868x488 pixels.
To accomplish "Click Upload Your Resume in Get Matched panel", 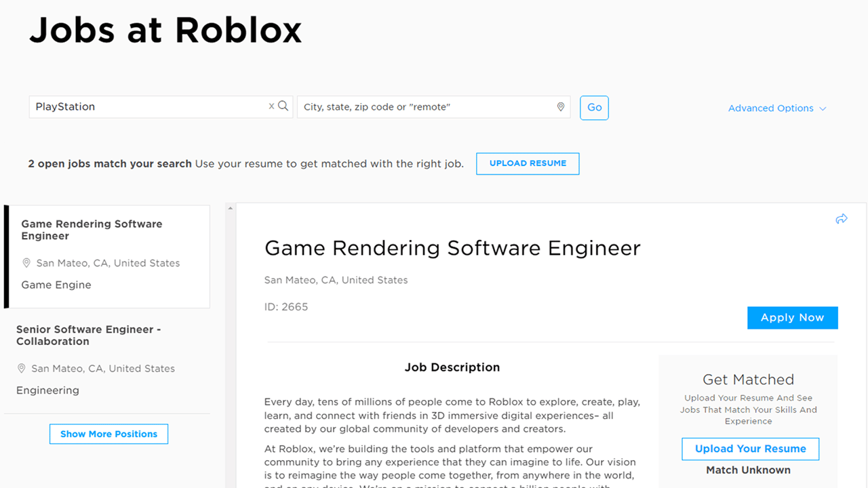I will pyautogui.click(x=750, y=449).
